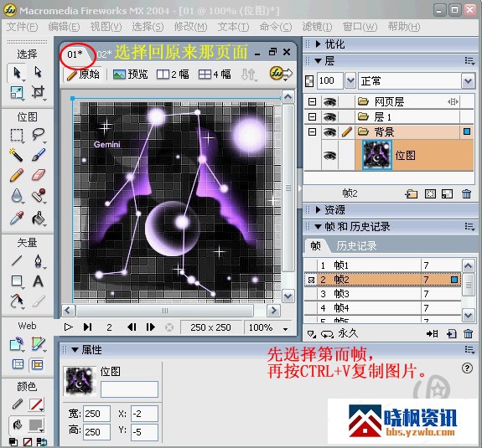Collapse the 层 1 layer
The width and height of the screenshot is (482, 448).
click(x=312, y=116)
